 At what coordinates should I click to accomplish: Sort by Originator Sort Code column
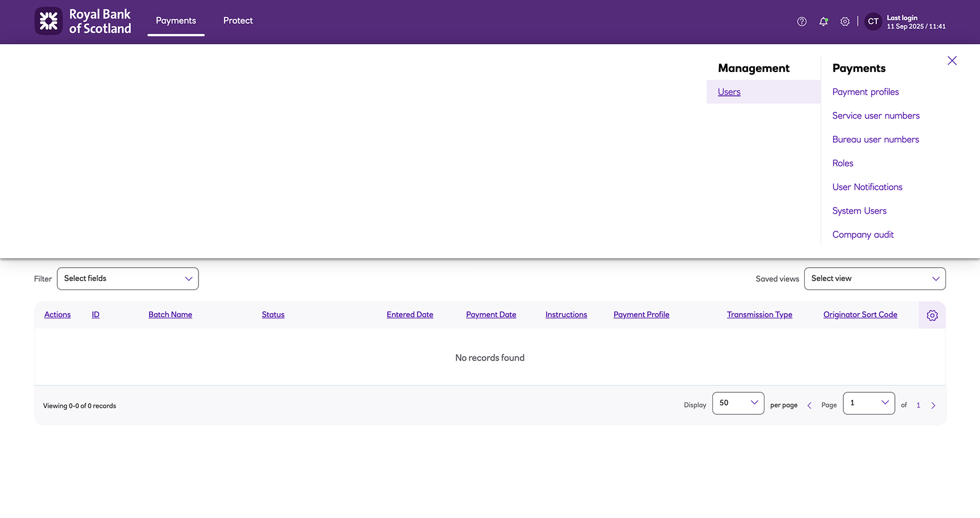(860, 315)
